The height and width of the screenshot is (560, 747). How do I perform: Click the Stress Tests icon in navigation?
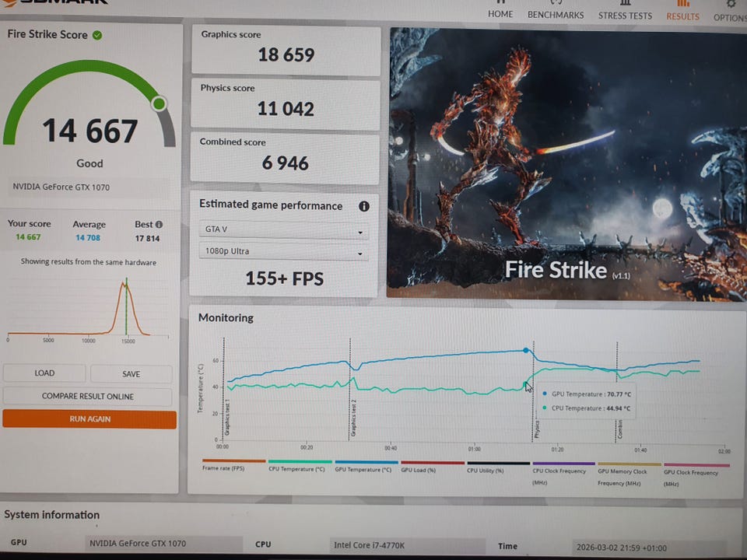click(x=625, y=3)
